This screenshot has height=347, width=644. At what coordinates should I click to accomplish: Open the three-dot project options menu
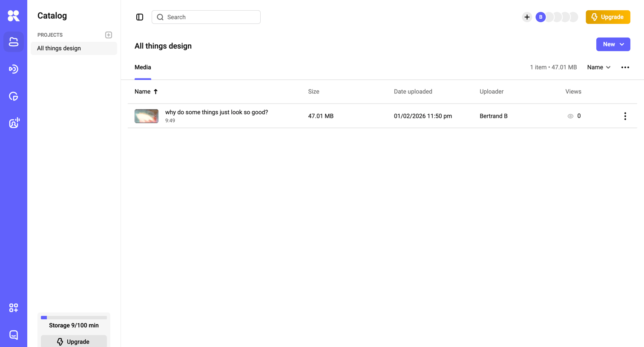625,67
